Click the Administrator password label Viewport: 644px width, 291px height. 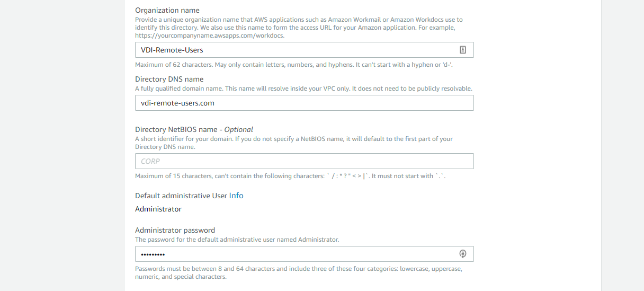pos(175,230)
